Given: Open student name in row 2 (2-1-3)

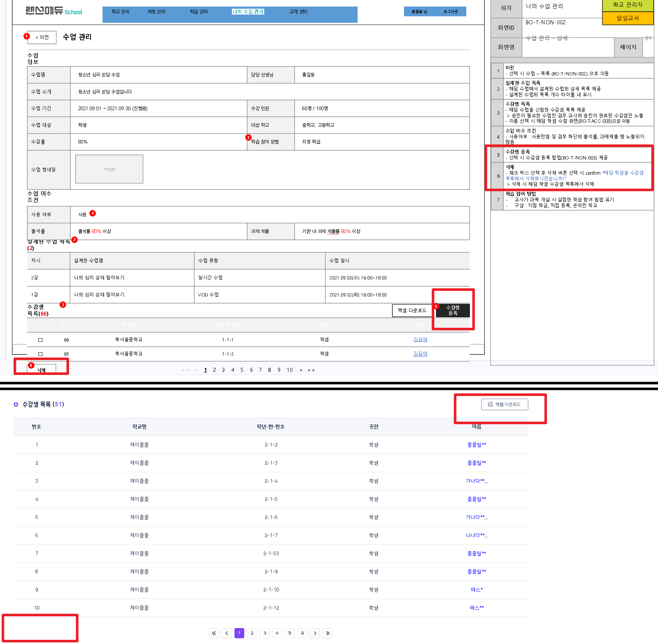Looking at the screenshot, I should pos(477,463).
